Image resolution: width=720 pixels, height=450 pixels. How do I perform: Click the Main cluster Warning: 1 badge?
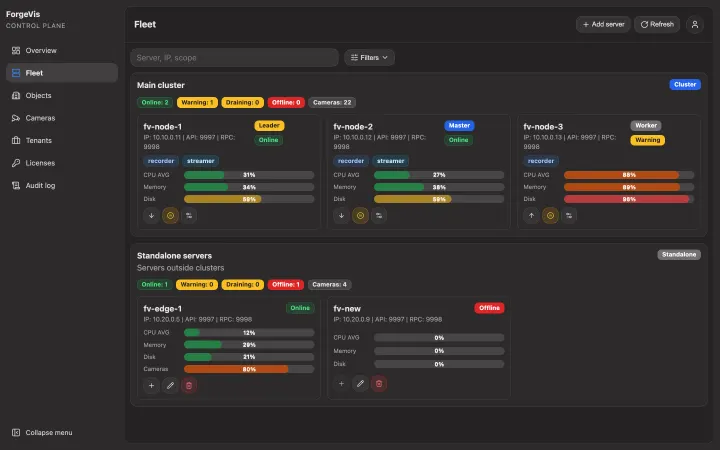(197, 102)
